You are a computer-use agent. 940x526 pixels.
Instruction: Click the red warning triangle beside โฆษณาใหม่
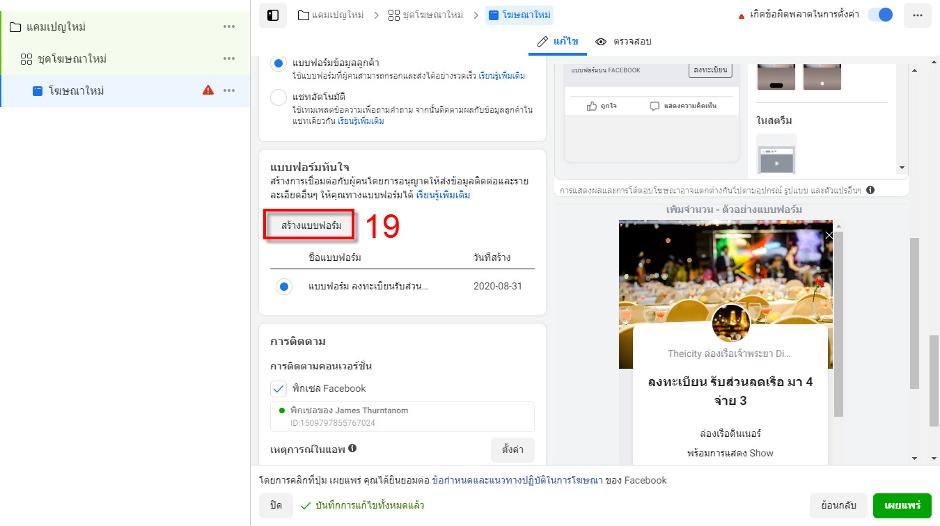[208, 91]
